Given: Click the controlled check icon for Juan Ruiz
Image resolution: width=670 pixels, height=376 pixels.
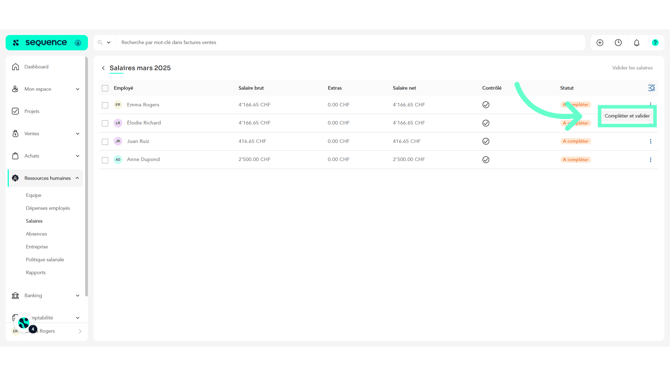Looking at the screenshot, I should coord(486,141).
